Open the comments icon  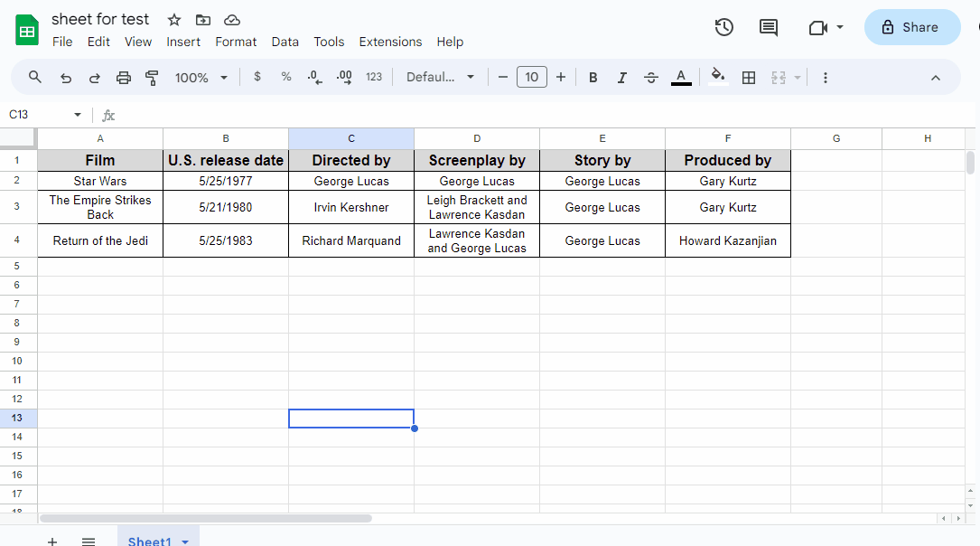point(768,27)
